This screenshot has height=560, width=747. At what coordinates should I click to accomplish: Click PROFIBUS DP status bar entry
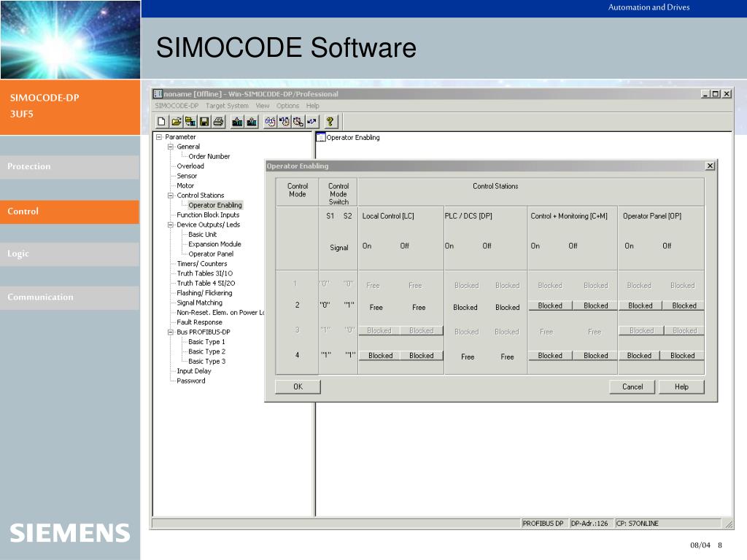pyautogui.click(x=543, y=524)
